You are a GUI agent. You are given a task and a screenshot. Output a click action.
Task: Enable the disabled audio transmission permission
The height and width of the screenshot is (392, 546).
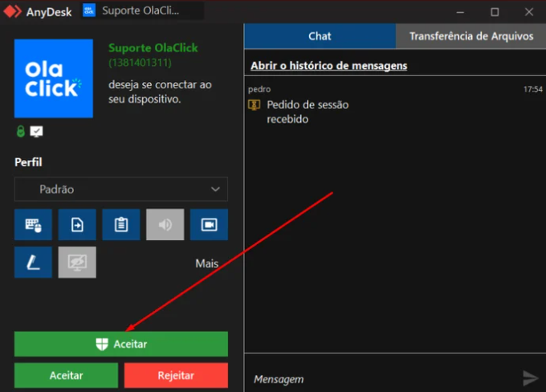[x=165, y=224]
